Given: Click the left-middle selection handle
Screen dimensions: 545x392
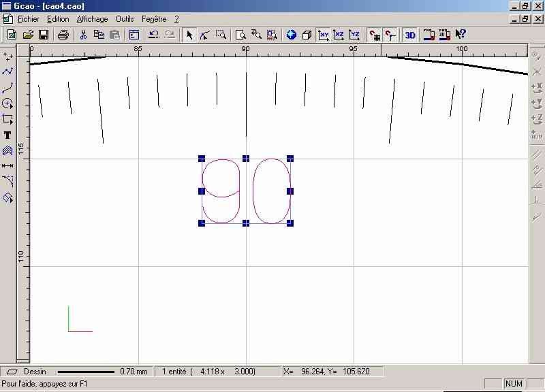Looking at the screenshot, I should (202, 191).
